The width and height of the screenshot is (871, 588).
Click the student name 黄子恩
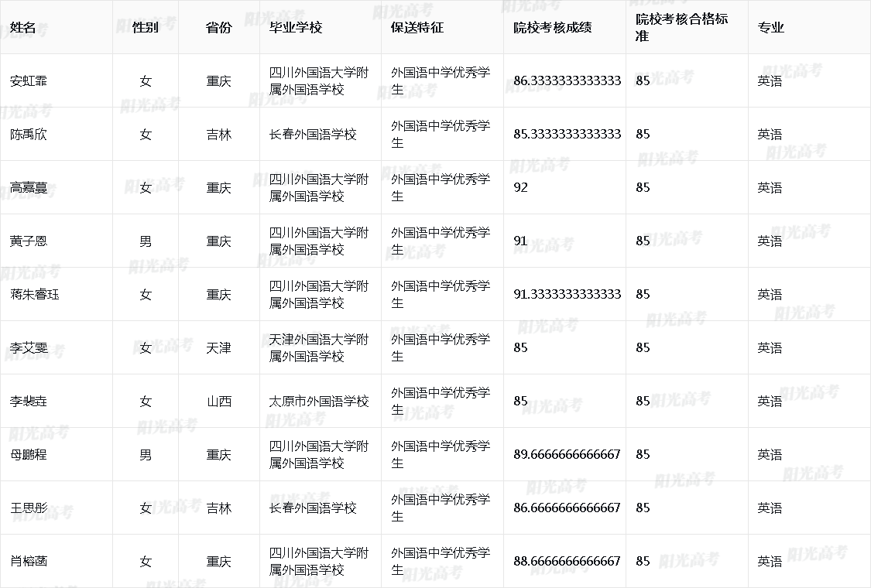pyautogui.click(x=29, y=241)
